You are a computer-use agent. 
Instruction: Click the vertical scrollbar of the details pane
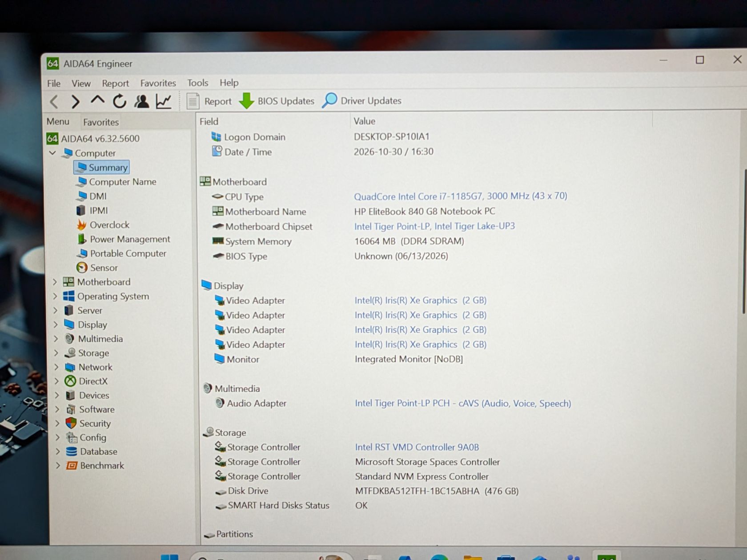click(x=743, y=242)
